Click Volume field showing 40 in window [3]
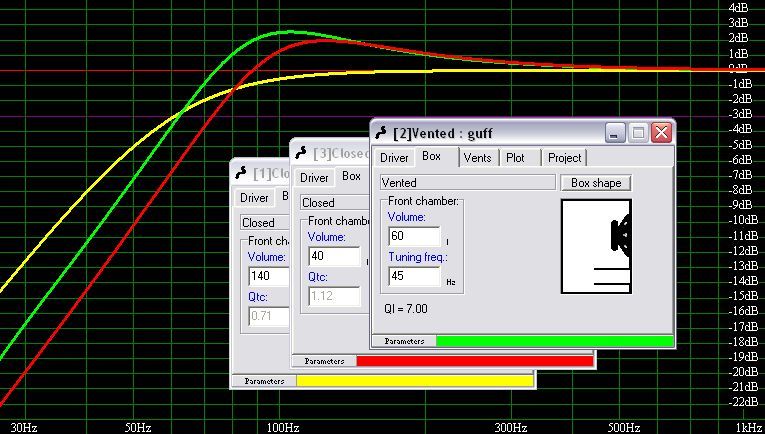 (x=335, y=256)
